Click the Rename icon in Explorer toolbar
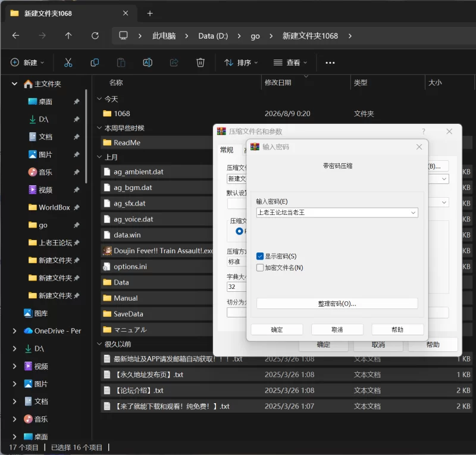The image size is (476, 455). (x=148, y=63)
